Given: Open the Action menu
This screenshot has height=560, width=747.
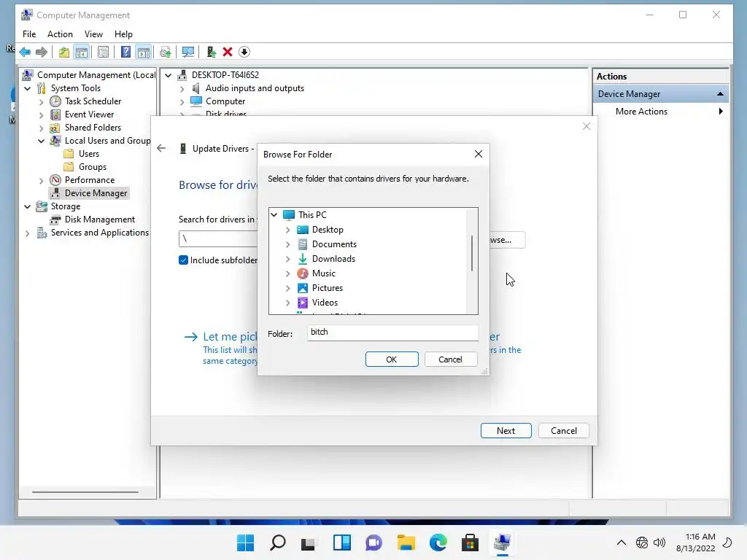Looking at the screenshot, I should click(60, 34).
